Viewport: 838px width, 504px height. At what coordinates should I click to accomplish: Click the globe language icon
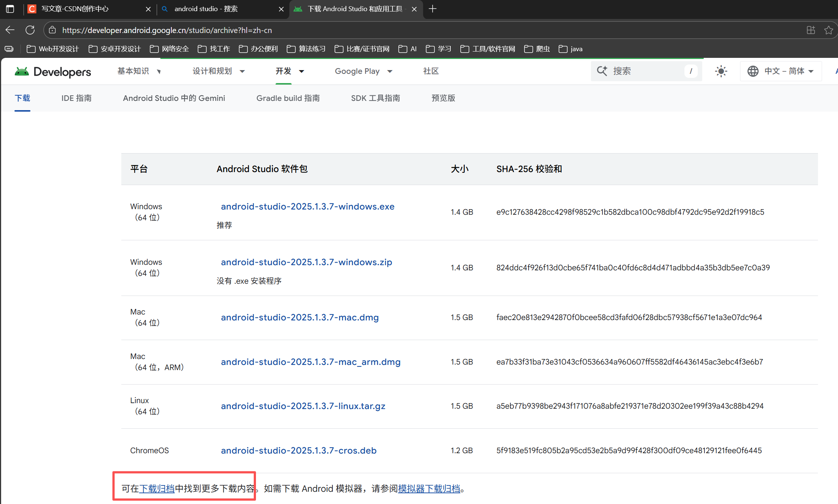coord(753,71)
